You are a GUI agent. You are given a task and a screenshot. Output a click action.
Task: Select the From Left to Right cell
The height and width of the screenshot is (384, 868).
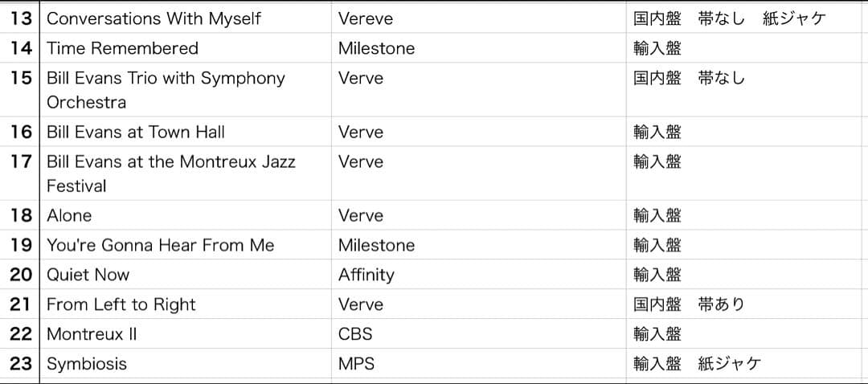121,304
